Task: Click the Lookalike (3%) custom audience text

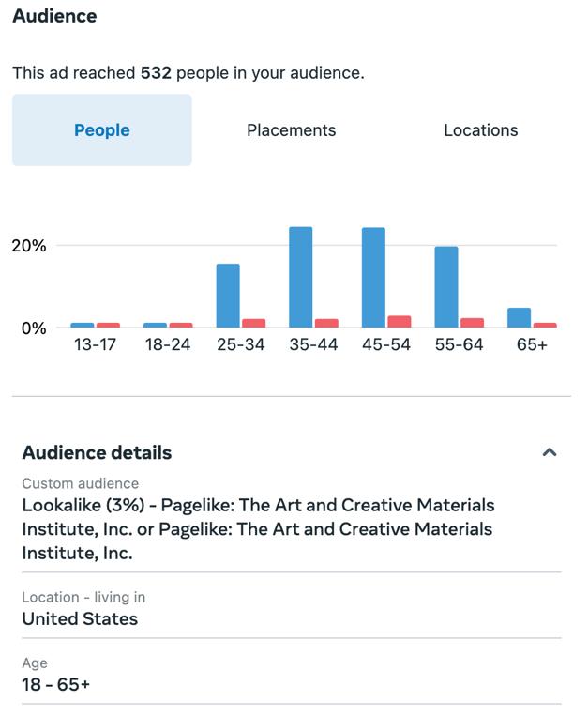Action: (258, 529)
